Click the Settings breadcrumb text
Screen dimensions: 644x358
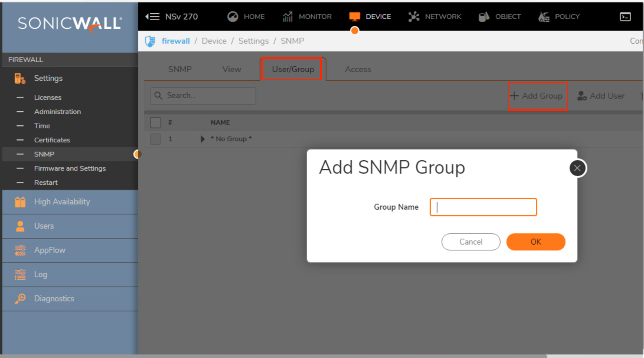pyautogui.click(x=254, y=41)
